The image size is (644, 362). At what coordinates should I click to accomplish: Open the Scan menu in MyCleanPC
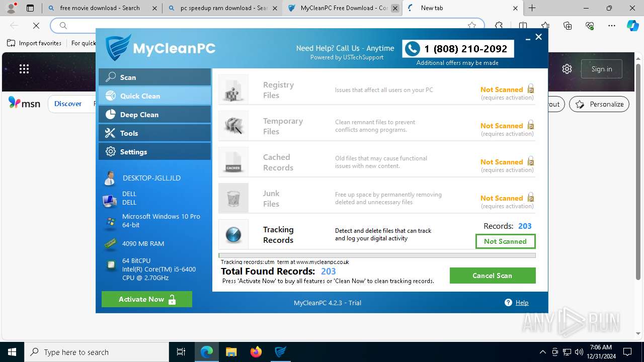pos(154,77)
